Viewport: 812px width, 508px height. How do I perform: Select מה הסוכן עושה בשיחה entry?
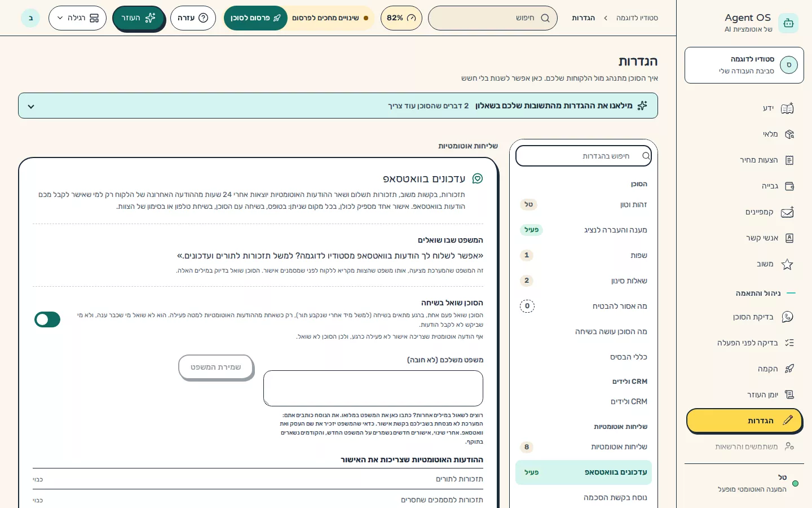[584, 332]
